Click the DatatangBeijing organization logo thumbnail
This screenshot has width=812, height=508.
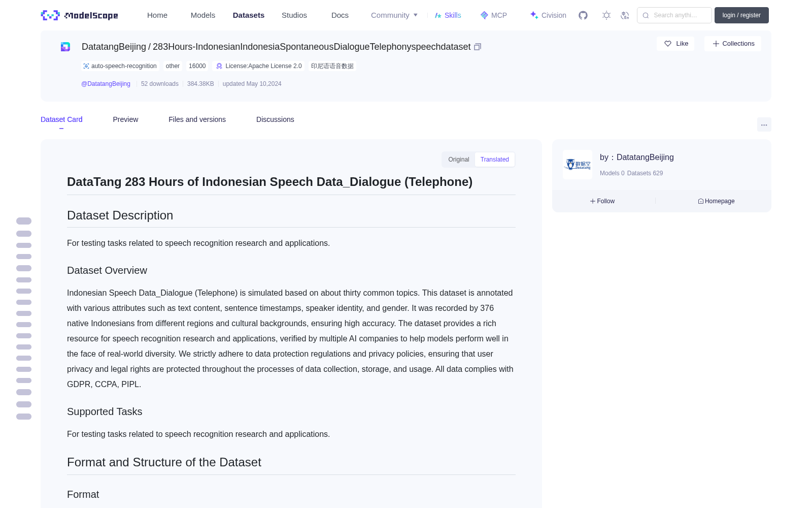coord(578,165)
